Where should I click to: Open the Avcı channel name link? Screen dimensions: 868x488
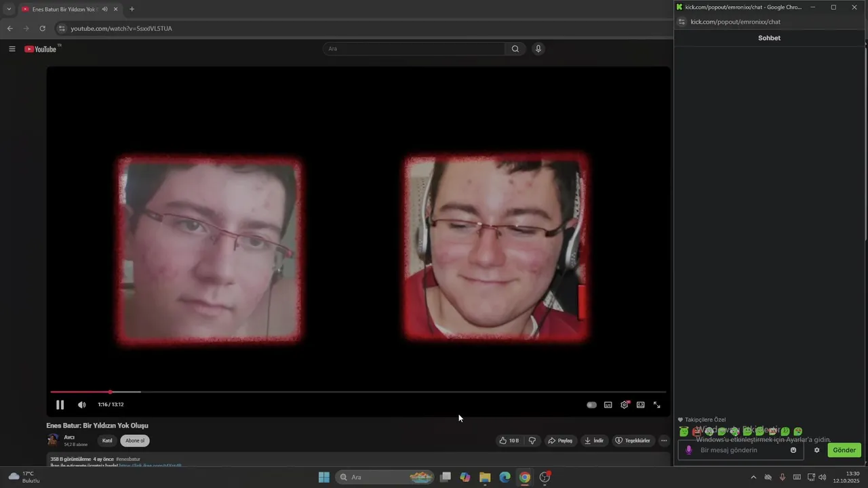(x=69, y=437)
